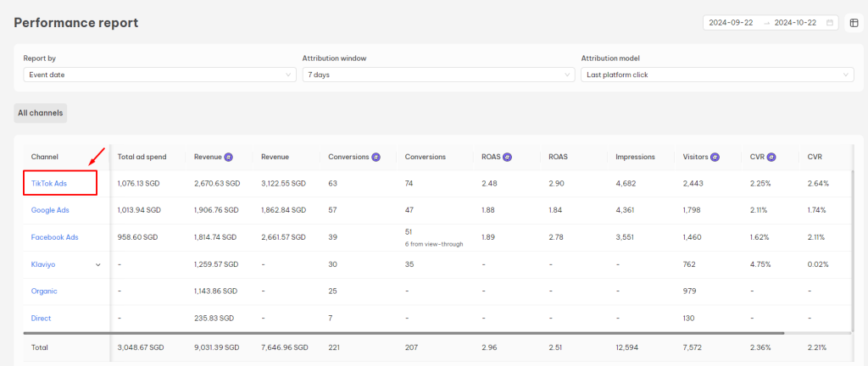Open the Facebook Ads channel link
The height and width of the screenshot is (366, 868).
pos(54,237)
